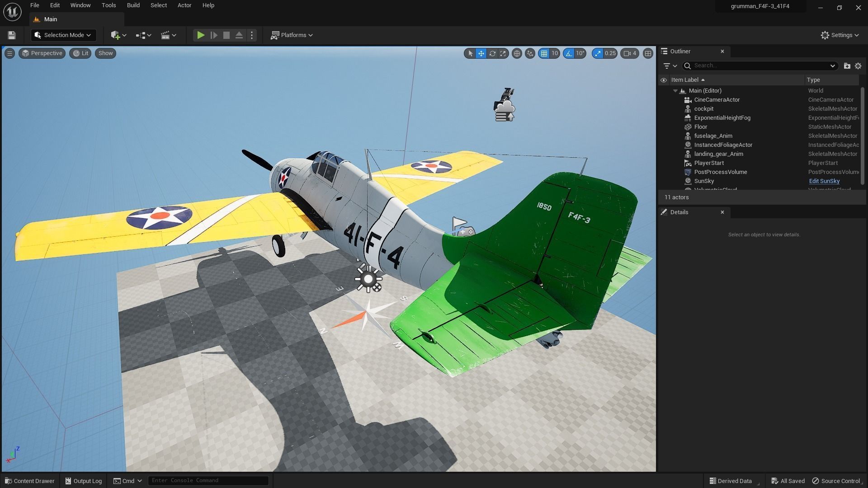This screenshot has width=868, height=488.
Task: Open the rotation snap 10° dropdown
Action: [x=580, y=53]
